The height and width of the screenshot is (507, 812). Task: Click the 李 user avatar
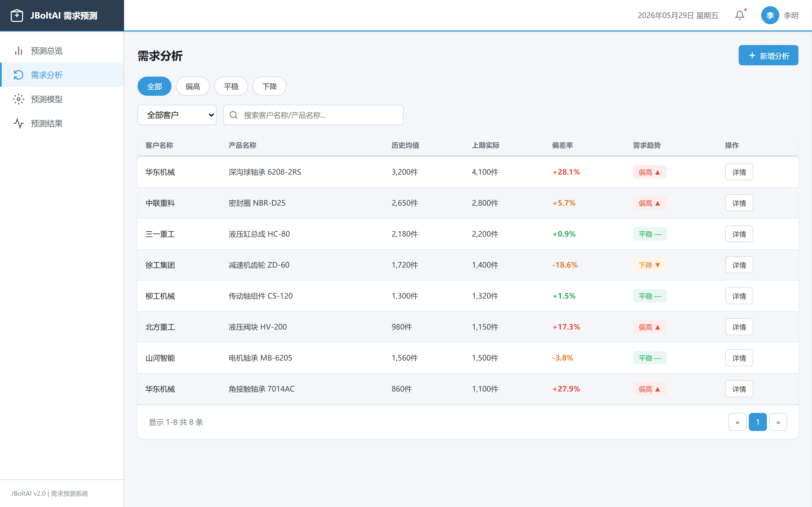(x=770, y=15)
